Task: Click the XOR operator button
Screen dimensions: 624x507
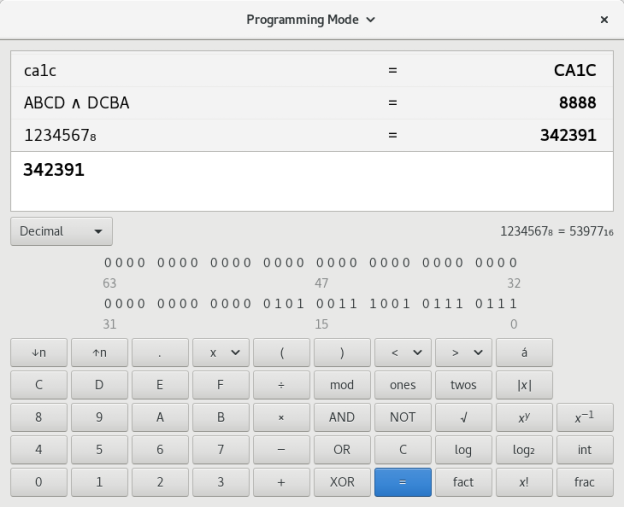Action: coord(342,482)
